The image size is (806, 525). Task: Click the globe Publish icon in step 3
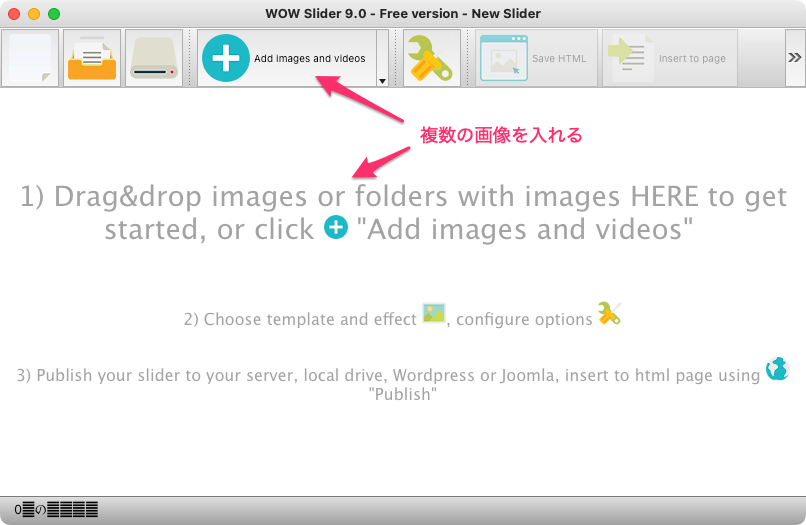click(777, 370)
